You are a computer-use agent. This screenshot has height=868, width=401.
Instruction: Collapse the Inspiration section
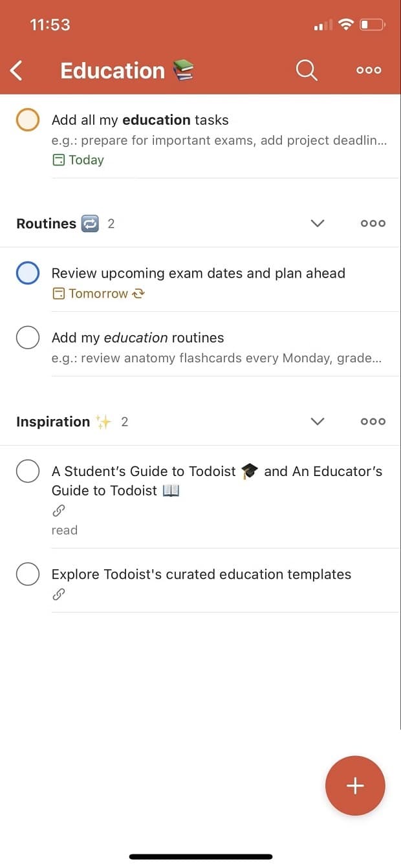click(318, 421)
